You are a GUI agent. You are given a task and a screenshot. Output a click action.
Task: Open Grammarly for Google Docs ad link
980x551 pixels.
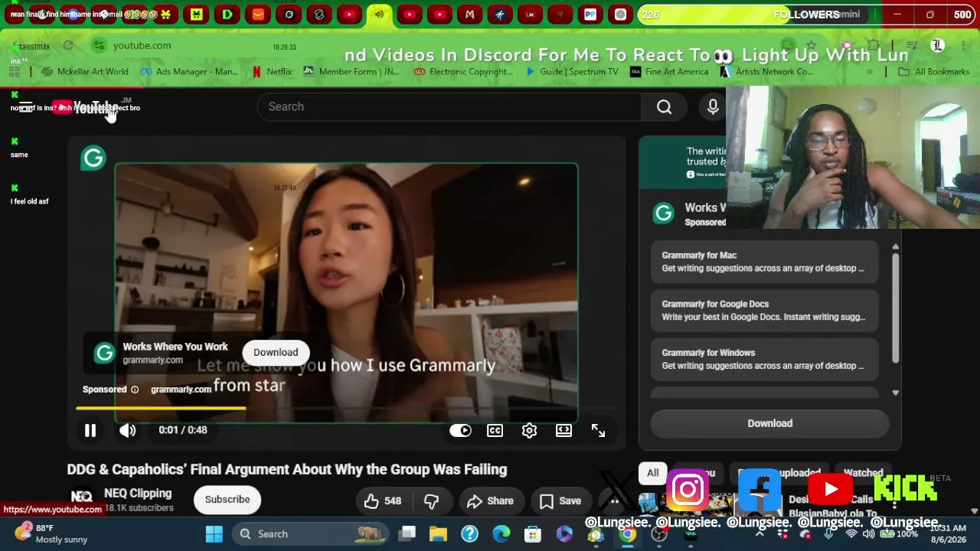pos(765,310)
